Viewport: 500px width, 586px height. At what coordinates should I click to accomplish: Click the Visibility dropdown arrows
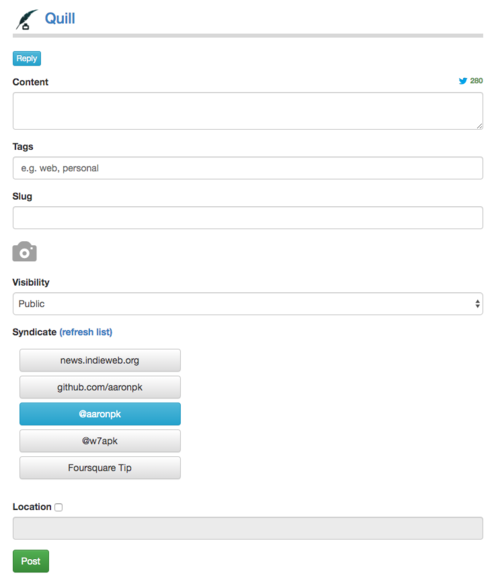477,304
